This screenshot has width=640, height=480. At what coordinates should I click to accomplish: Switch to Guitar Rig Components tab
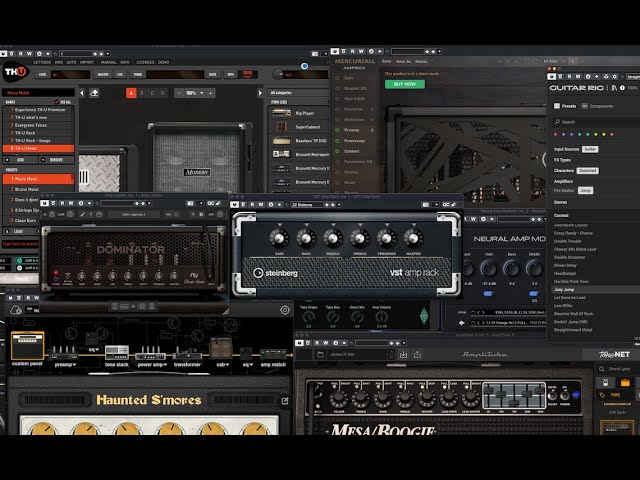(598, 106)
